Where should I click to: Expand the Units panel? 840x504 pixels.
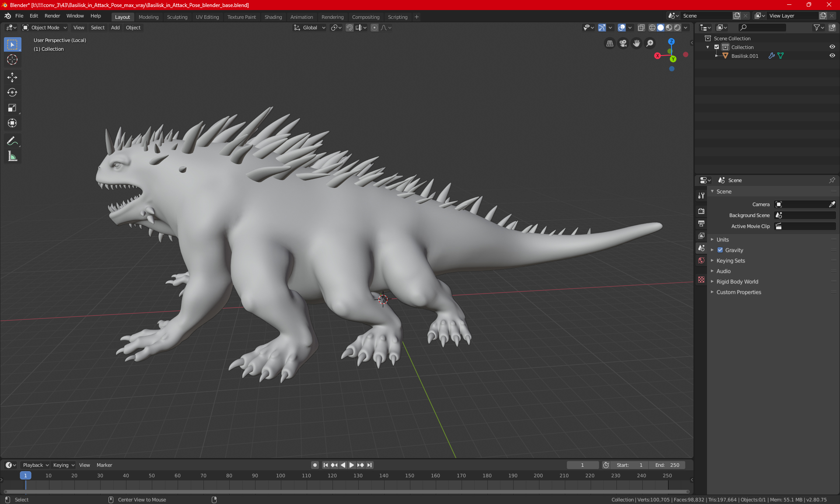click(x=722, y=240)
